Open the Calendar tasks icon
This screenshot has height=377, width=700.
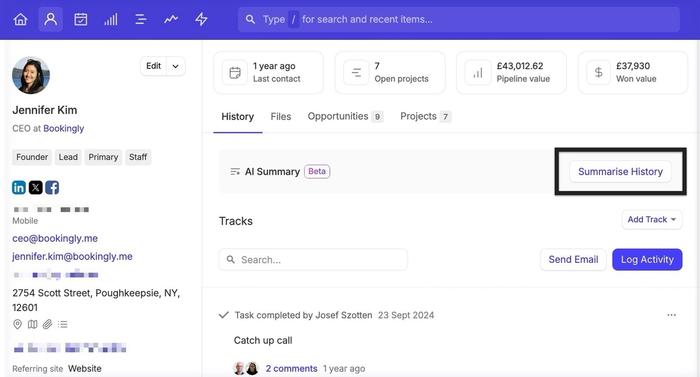pos(81,19)
